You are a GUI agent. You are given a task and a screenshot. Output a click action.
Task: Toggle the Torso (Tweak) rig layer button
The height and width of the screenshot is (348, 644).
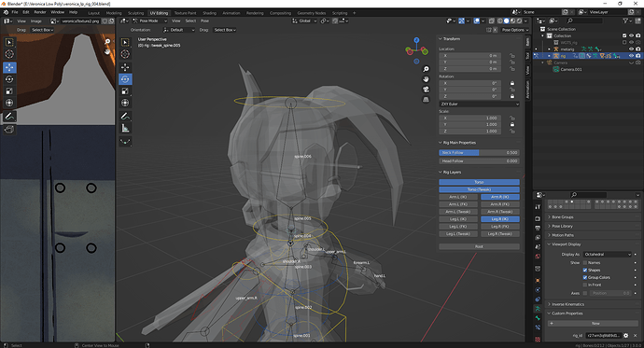coord(480,189)
